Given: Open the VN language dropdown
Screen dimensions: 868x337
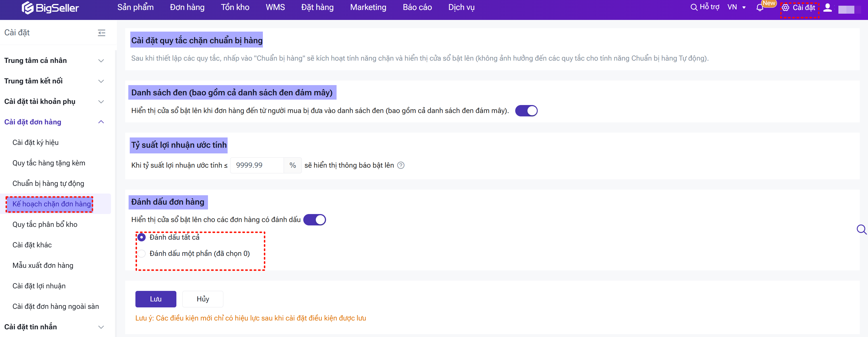Looking at the screenshot, I should click(736, 7).
